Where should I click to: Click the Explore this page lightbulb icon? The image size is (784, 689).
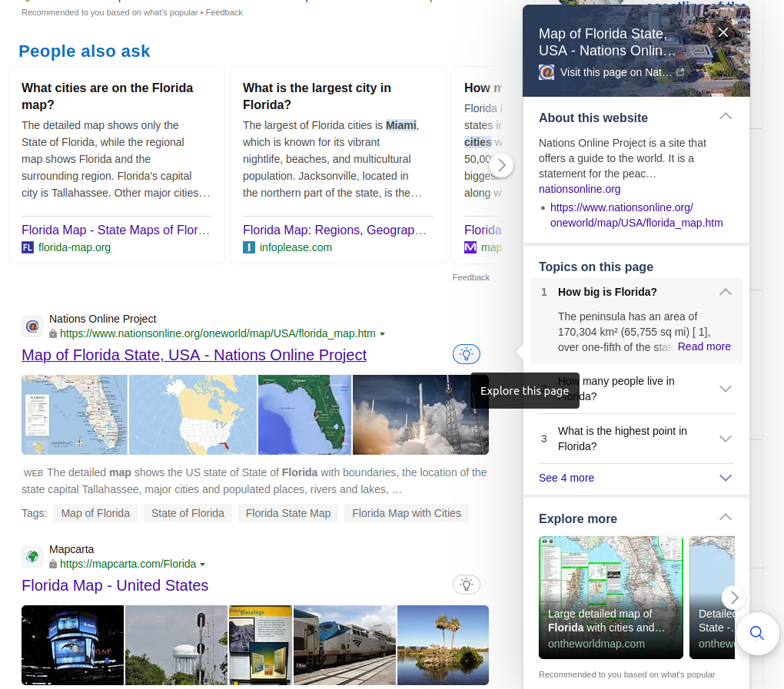(466, 354)
